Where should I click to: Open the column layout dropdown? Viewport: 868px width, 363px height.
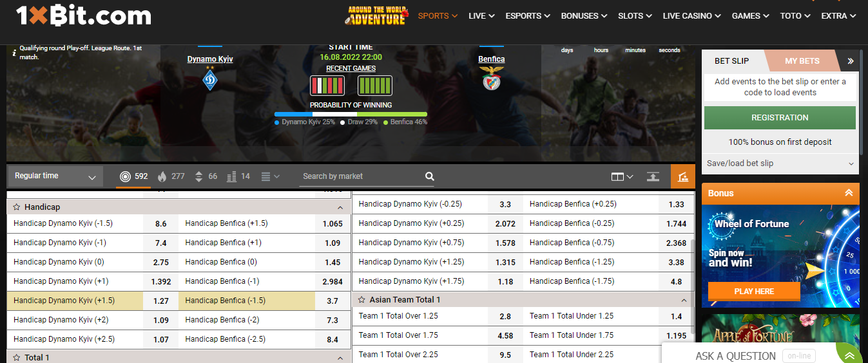[622, 176]
